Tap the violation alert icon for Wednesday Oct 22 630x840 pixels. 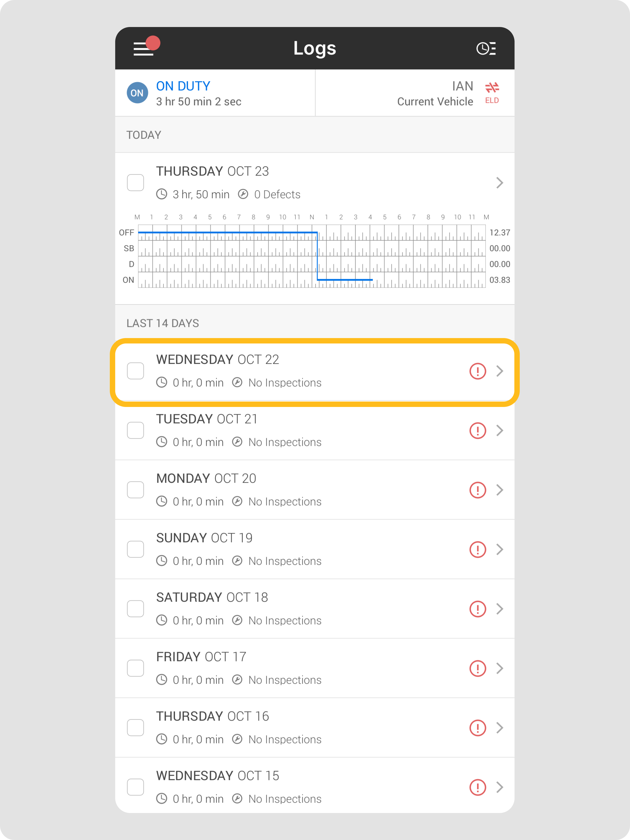(477, 371)
